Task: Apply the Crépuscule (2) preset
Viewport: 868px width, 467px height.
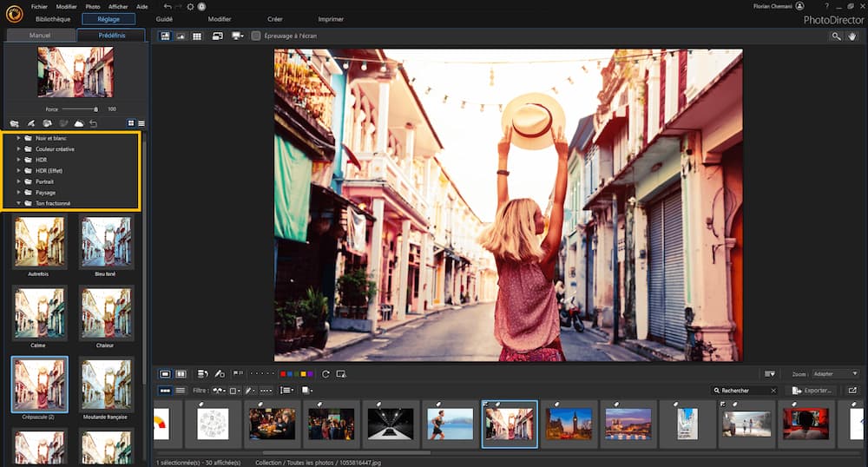Action: (39, 385)
